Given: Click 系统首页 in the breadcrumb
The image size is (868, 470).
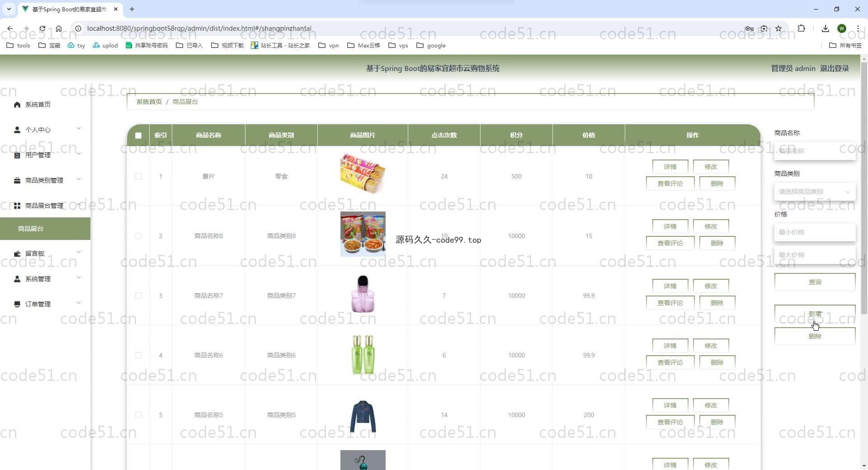Looking at the screenshot, I should coord(149,102).
